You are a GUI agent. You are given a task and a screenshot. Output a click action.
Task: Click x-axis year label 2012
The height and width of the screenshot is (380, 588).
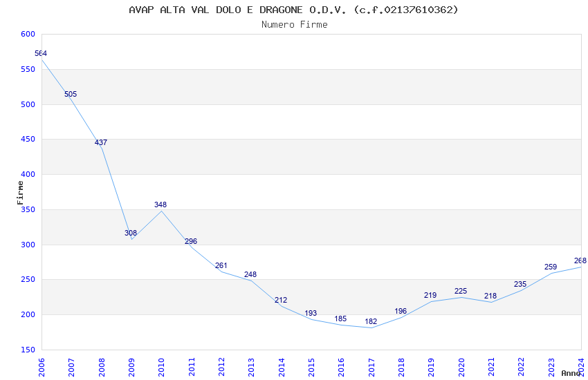[x=221, y=368]
